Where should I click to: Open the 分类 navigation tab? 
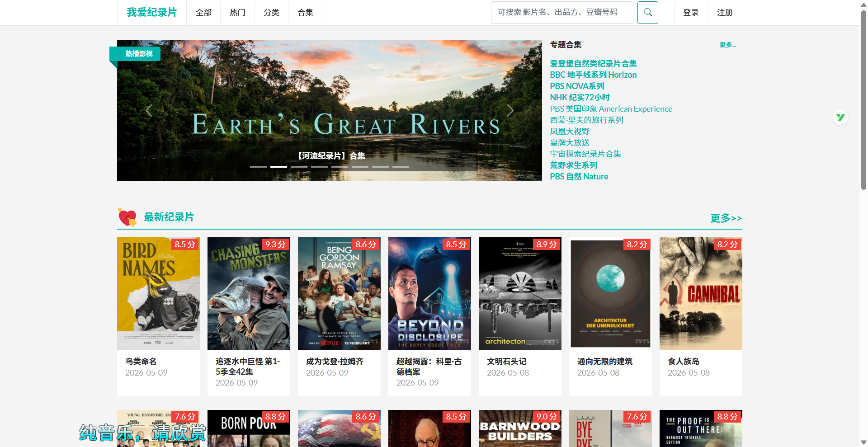tap(271, 13)
